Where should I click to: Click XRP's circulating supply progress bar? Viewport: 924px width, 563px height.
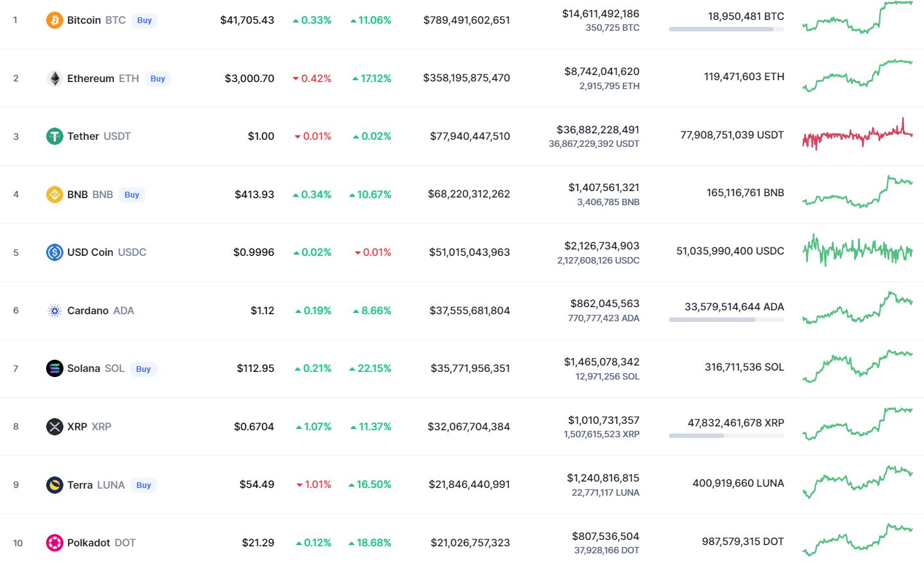tap(726, 436)
